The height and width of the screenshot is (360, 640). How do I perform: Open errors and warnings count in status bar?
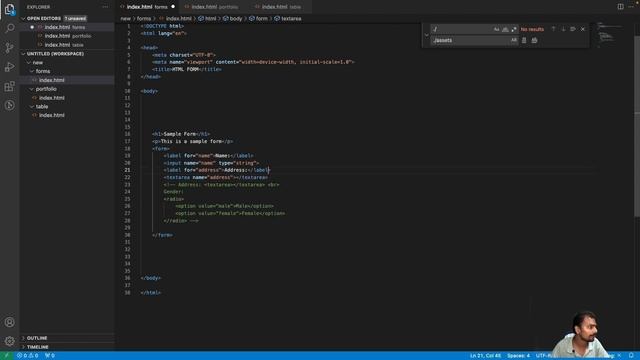click(x=28, y=356)
